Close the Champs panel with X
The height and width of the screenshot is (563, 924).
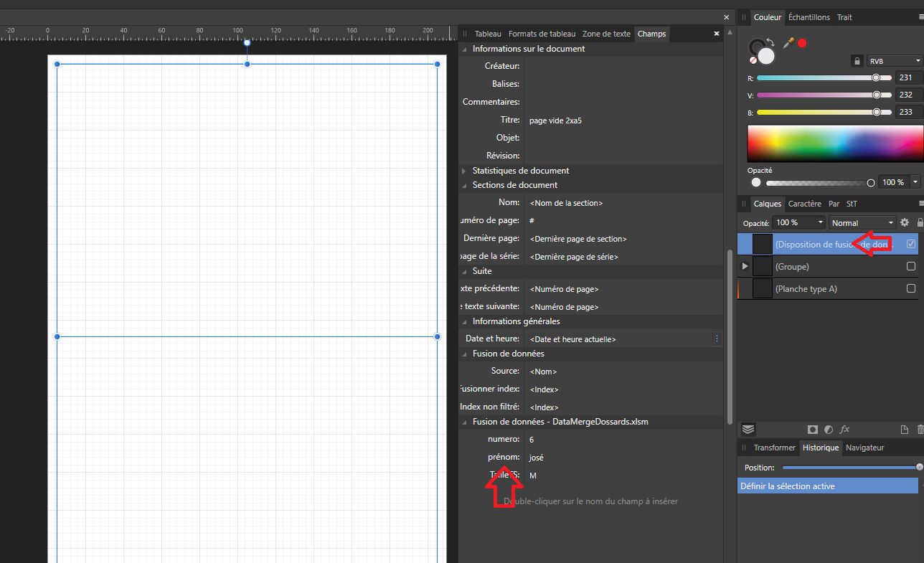pyautogui.click(x=716, y=34)
